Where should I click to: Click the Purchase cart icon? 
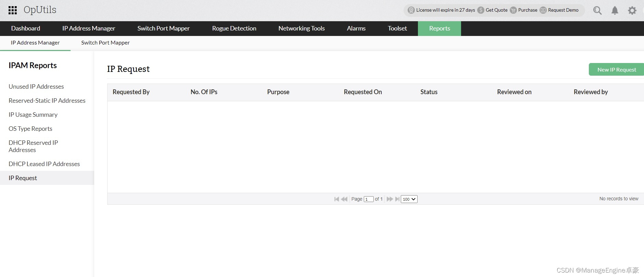(513, 10)
